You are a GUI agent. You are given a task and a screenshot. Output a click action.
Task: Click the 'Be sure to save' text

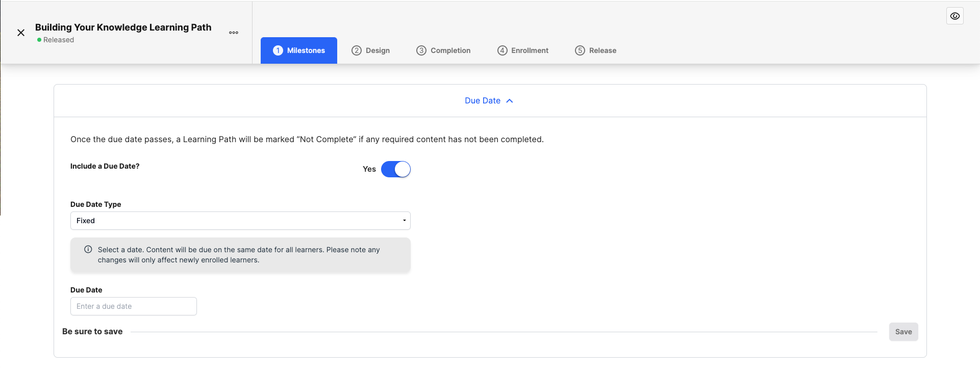click(x=92, y=332)
